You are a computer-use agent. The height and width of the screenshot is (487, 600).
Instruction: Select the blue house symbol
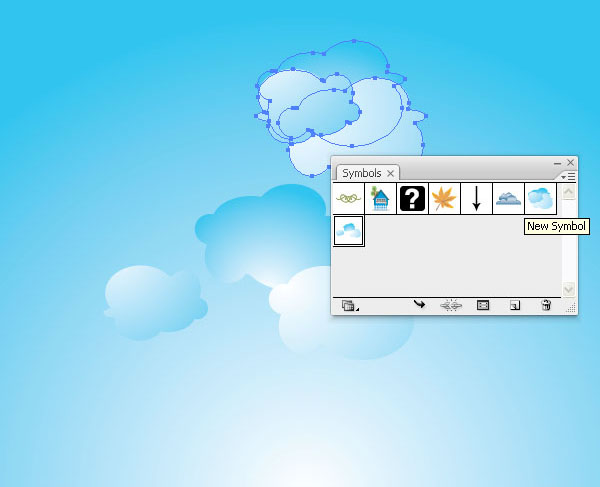pos(380,198)
